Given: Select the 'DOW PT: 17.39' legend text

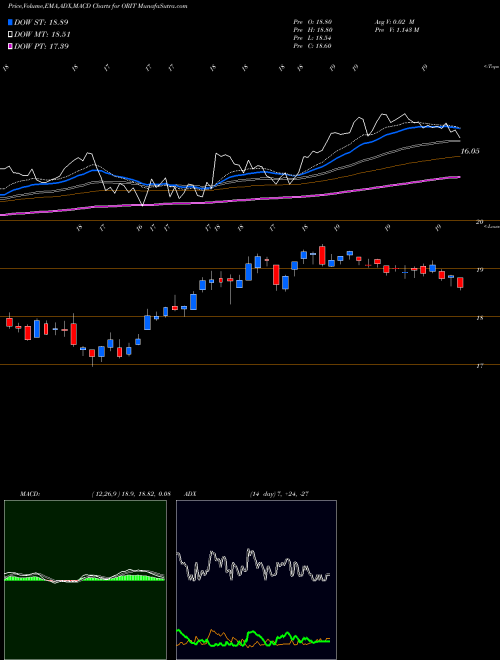Looking at the screenshot, I should click(x=41, y=46).
